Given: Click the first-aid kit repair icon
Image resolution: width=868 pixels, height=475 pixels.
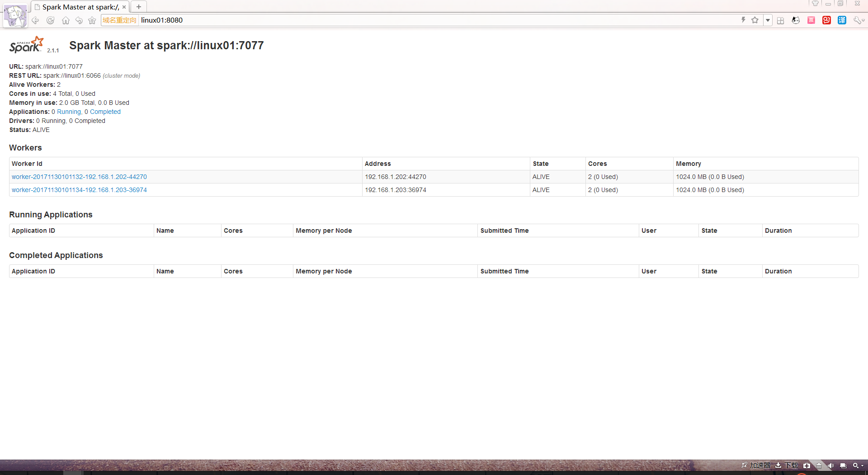Looking at the screenshot, I should tap(807, 466).
